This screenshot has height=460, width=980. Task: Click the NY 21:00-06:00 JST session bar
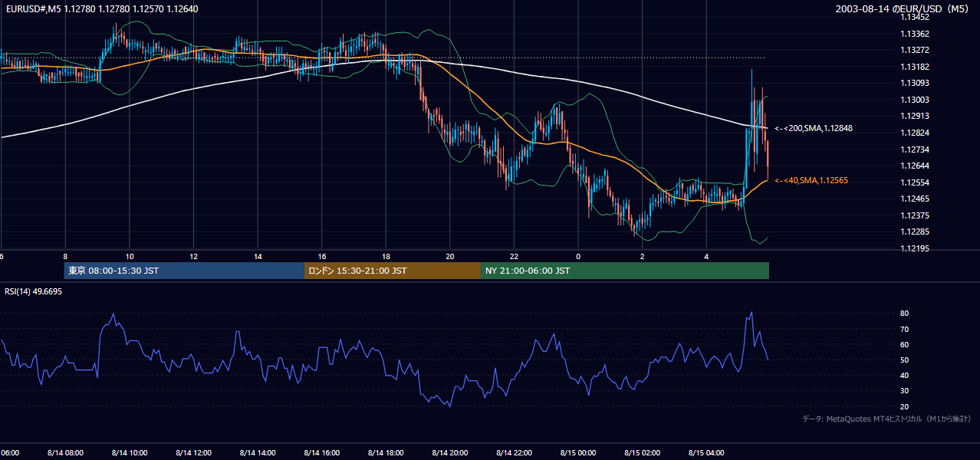pyautogui.click(x=625, y=271)
